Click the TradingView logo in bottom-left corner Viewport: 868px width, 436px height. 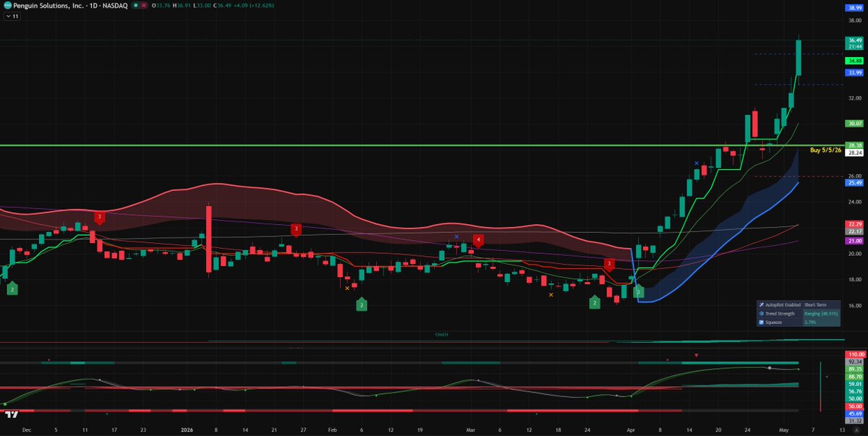11,414
